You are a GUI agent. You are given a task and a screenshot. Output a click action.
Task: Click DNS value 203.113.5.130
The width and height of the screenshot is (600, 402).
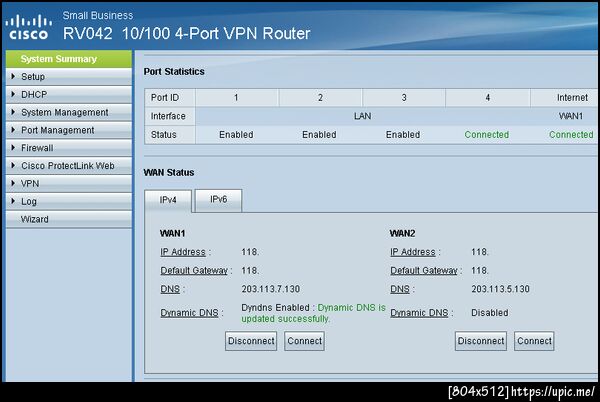[x=501, y=289]
